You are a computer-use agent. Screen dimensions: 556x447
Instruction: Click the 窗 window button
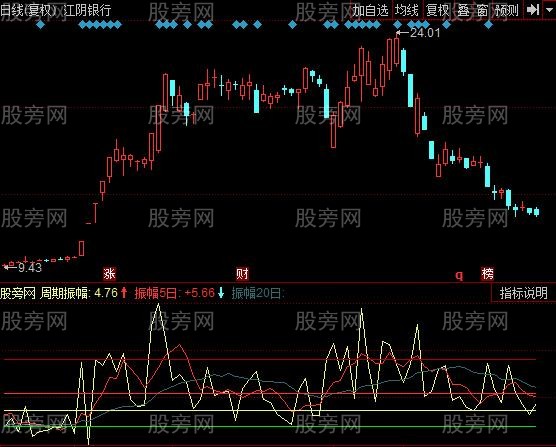(x=482, y=10)
